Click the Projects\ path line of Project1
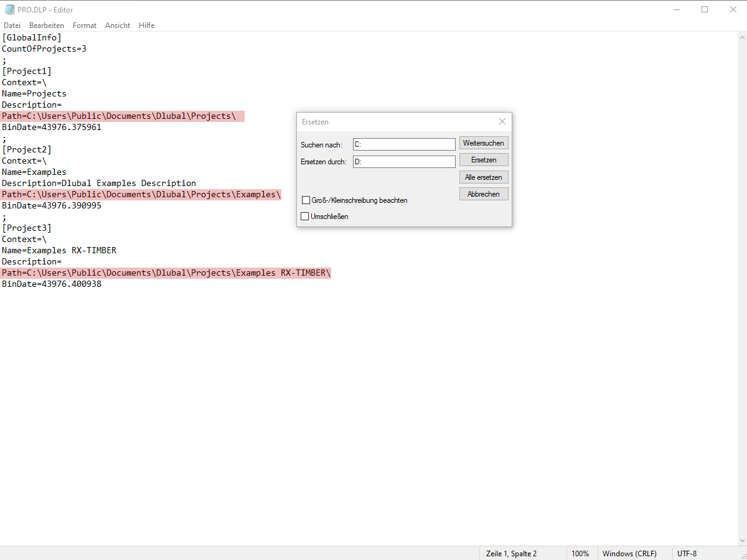 click(123, 116)
